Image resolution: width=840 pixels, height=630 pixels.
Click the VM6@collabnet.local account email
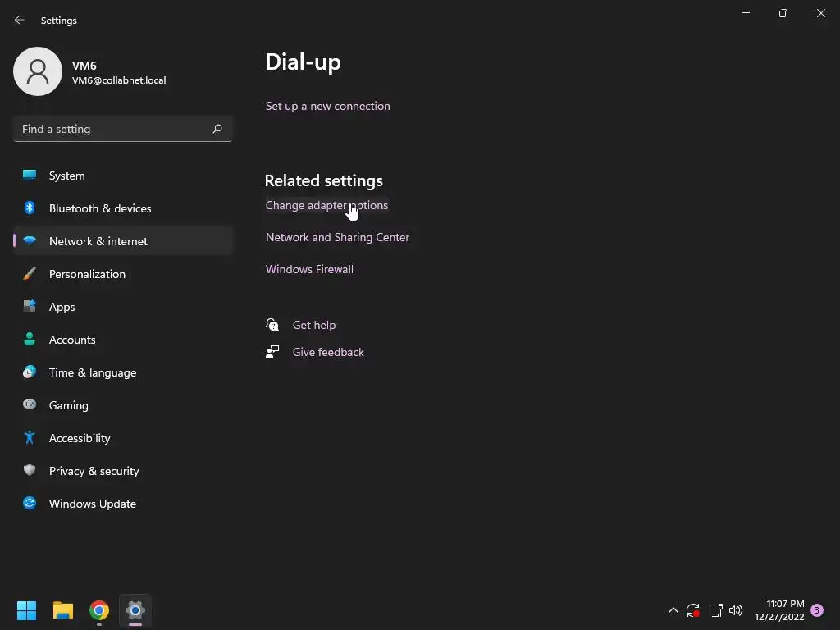pos(119,80)
